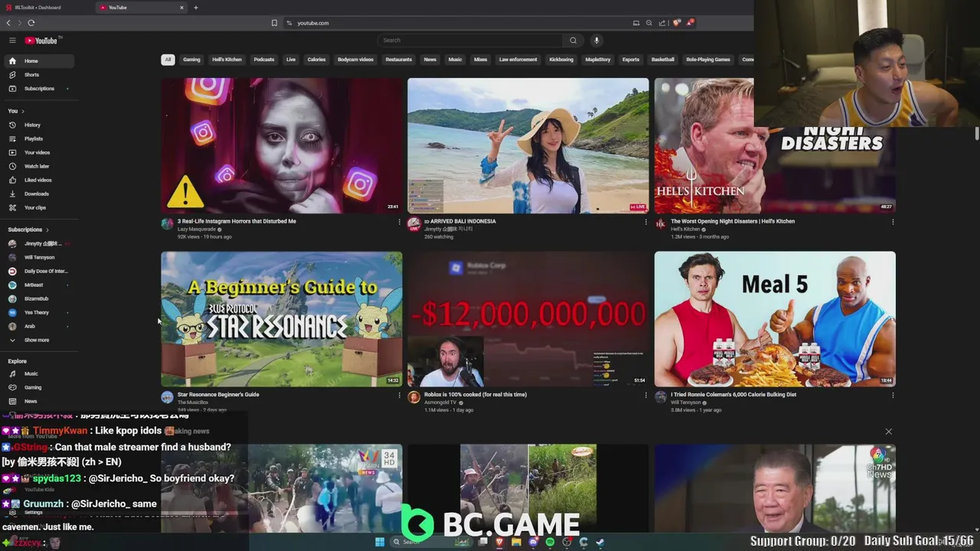This screenshot has height=551, width=980.
Task: Open News under Explore
Action: tap(39, 401)
